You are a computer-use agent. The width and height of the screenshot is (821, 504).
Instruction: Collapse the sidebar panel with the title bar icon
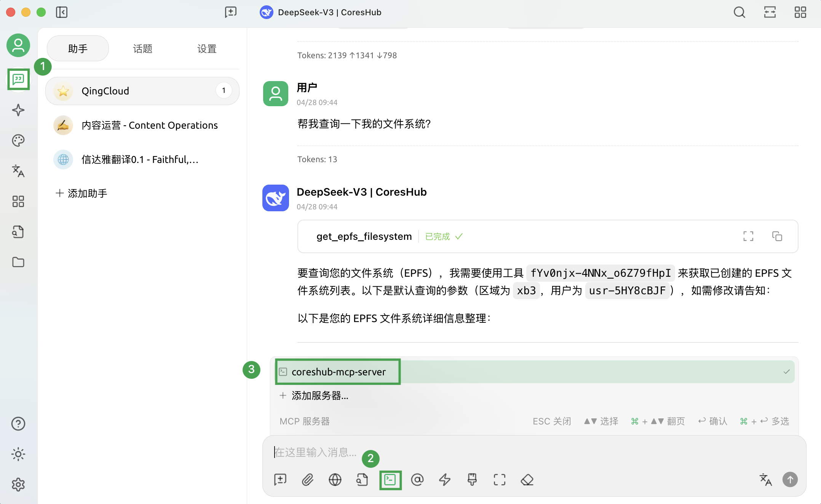(62, 12)
